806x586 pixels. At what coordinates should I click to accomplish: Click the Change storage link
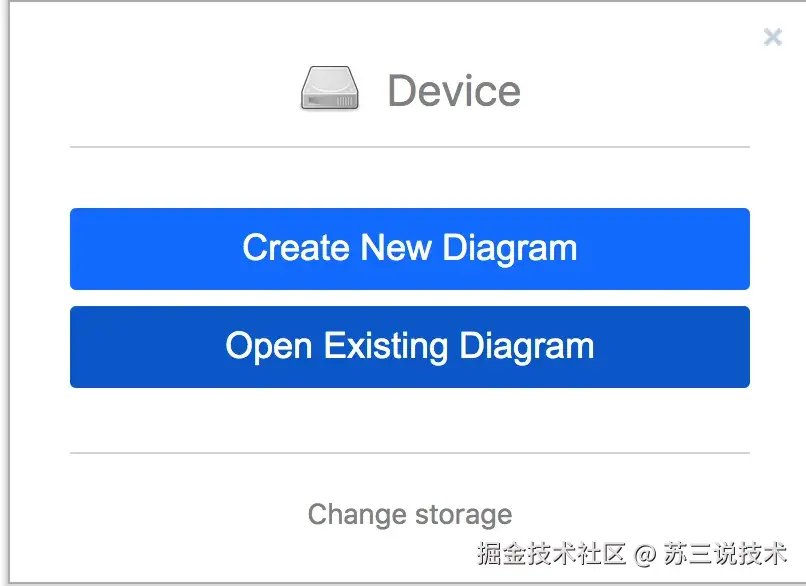409,514
